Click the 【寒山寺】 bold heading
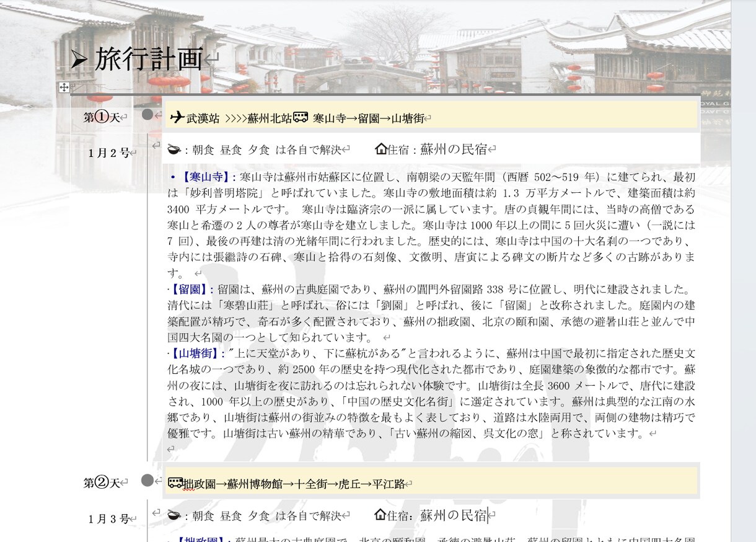The width and height of the screenshot is (756, 542). pos(205,177)
